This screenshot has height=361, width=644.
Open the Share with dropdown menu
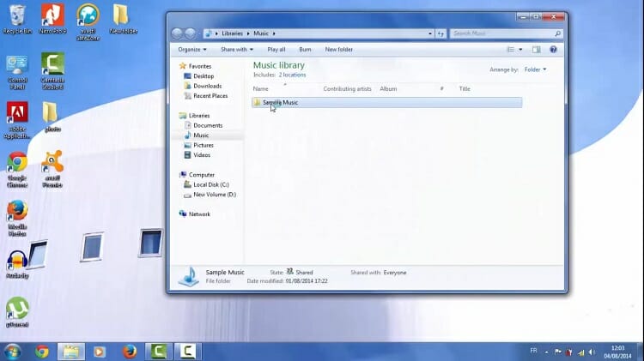(237, 50)
